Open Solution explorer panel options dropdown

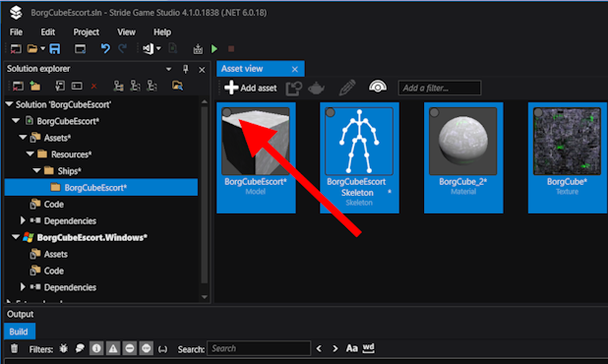tap(168, 70)
